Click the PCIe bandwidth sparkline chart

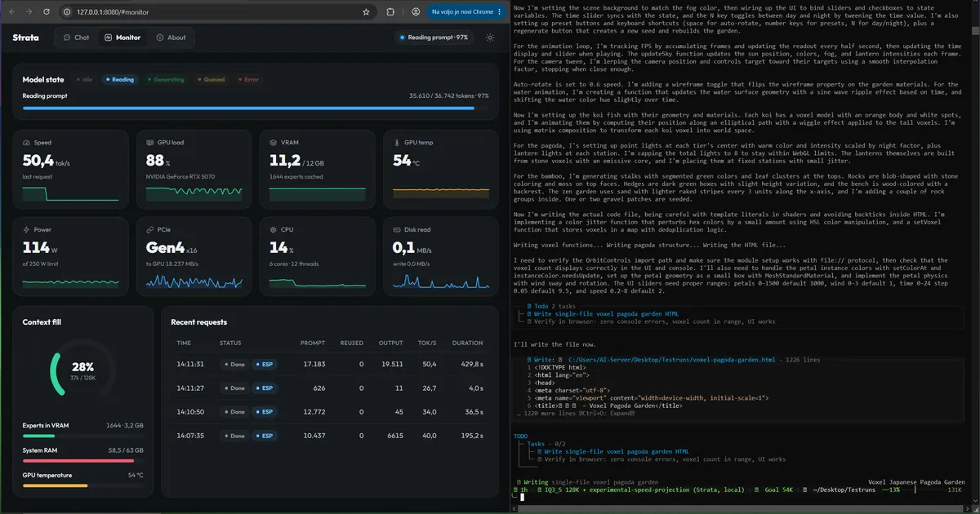(x=194, y=281)
